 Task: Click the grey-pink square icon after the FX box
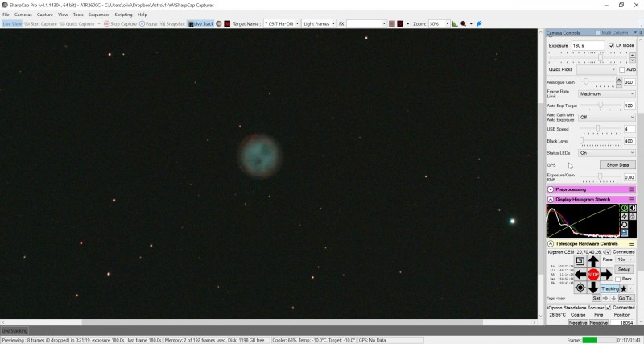(392, 24)
